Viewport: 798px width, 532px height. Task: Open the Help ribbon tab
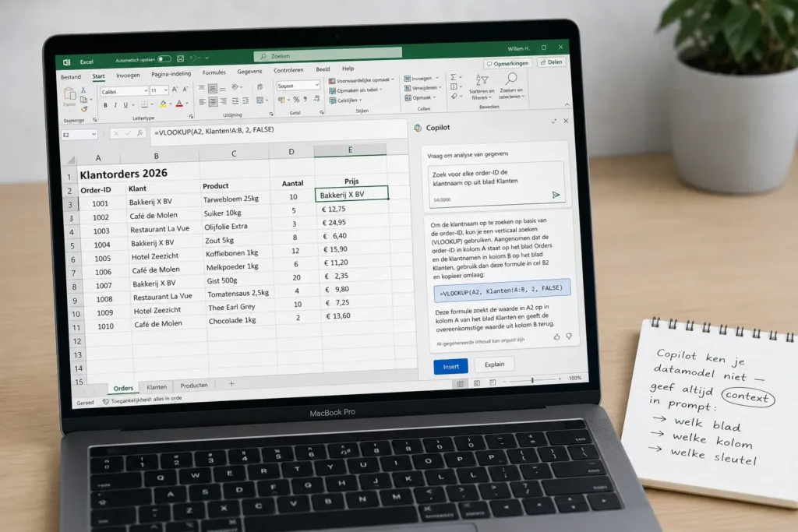pos(348,68)
